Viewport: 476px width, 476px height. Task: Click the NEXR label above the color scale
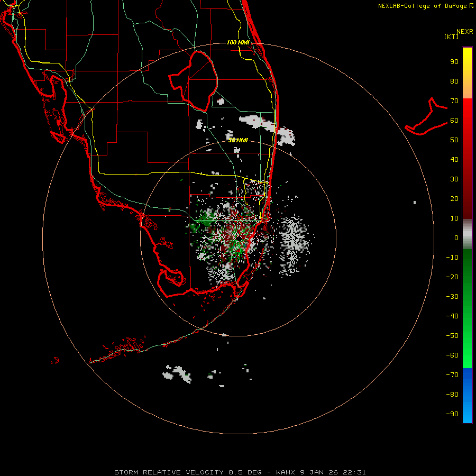pos(465,32)
